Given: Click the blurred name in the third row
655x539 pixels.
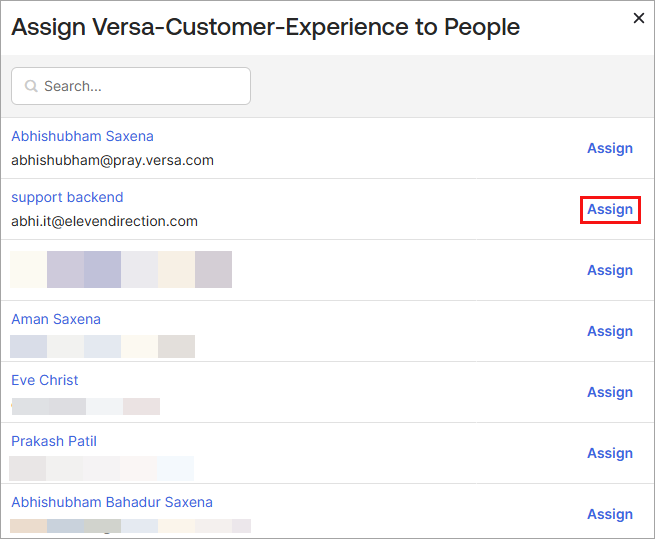Looking at the screenshot, I should [121, 270].
